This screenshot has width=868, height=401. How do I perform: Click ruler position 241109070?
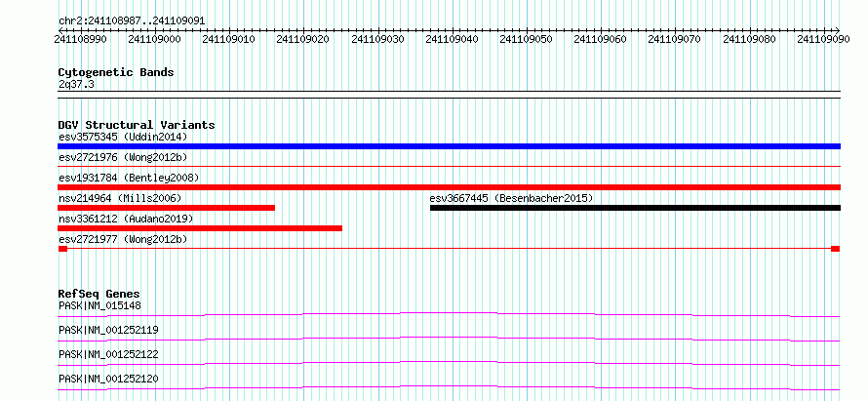point(674,39)
